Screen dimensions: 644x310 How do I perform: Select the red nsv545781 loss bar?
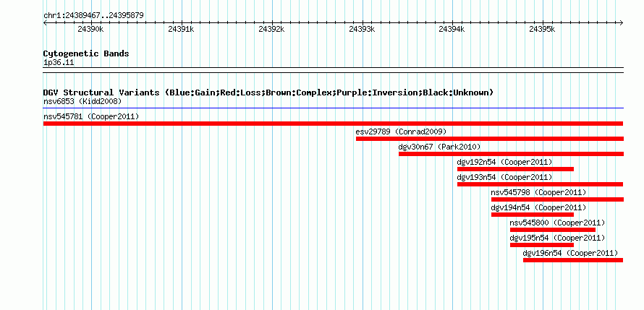tap(333, 124)
